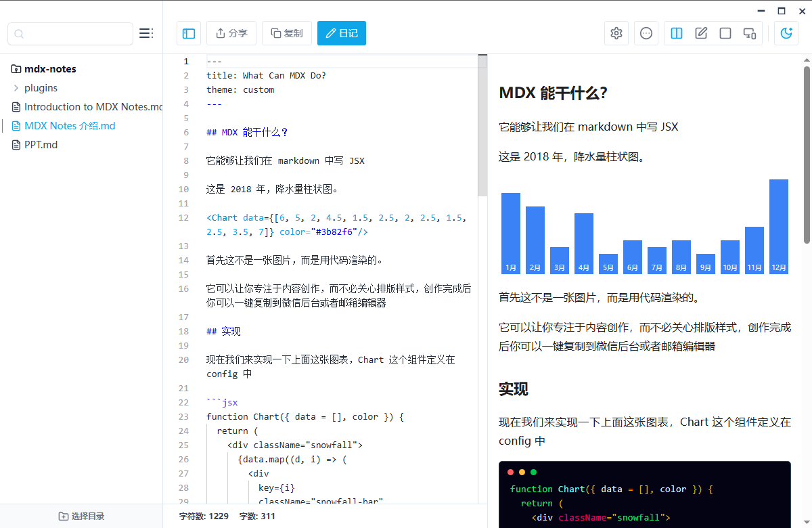Click the 分享 share button
This screenshot has height=528, width=812.
[x=231, y=32]
